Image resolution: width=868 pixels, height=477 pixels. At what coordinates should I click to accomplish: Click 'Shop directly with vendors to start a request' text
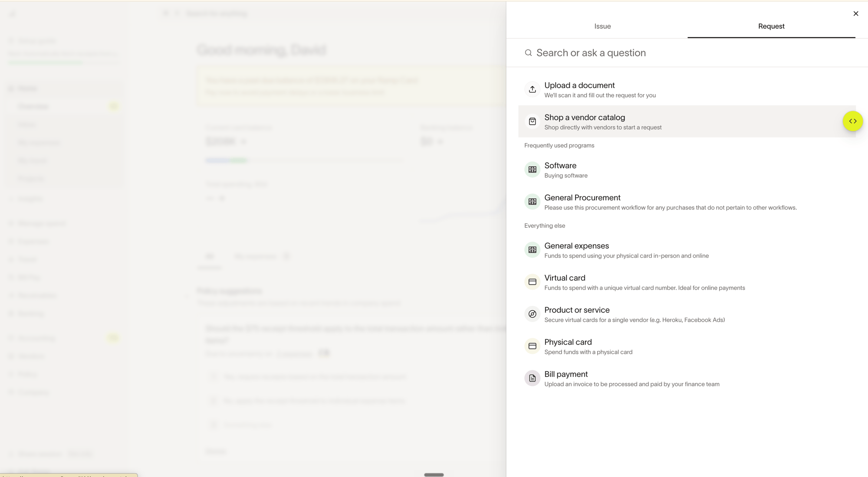pos(603,127)
